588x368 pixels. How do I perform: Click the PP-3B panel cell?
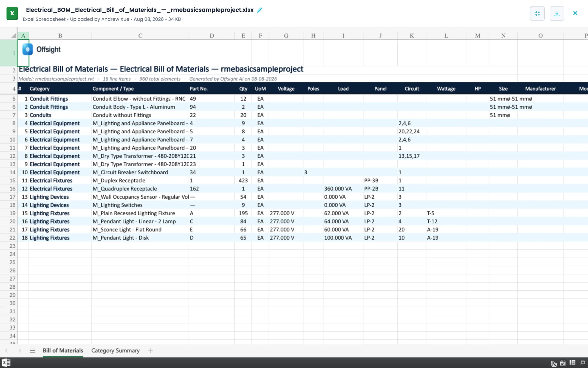tap(380, 181)
